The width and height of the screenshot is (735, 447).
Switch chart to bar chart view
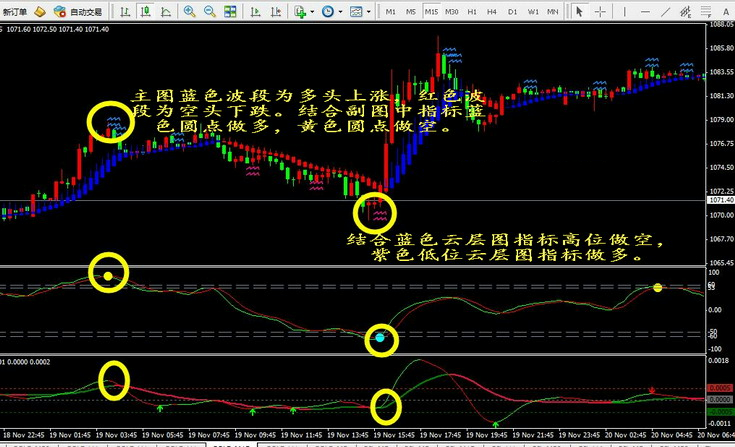coord(125,11)
